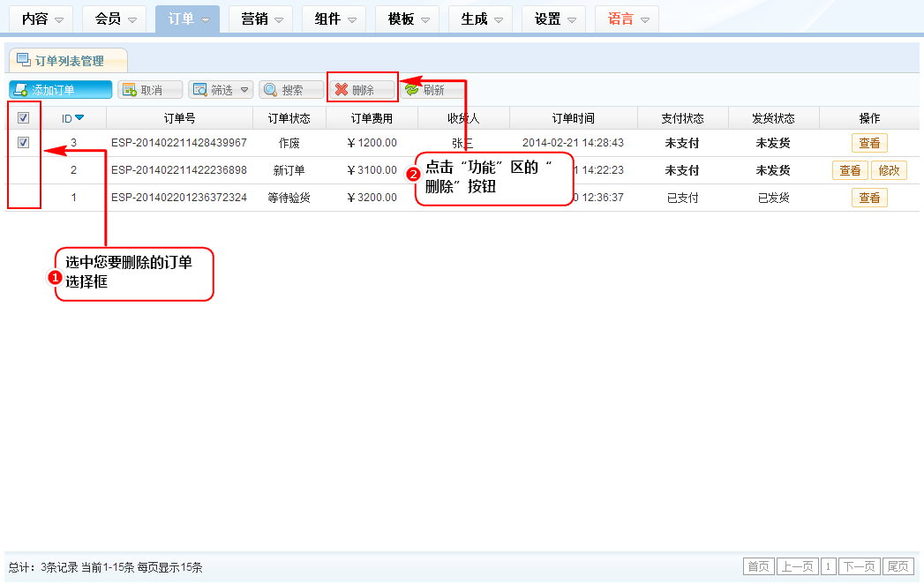Toggle the select-all checkbox in header

[24, 118]
